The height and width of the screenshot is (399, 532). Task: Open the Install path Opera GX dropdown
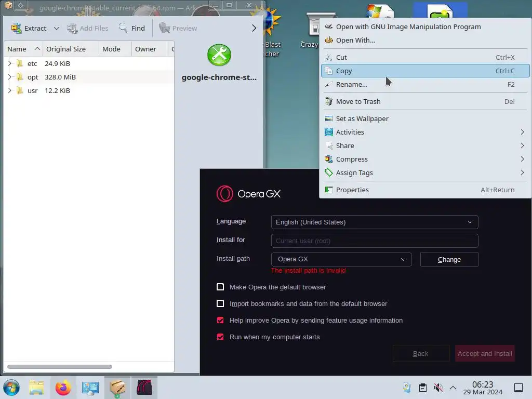click(x=341, y=259)
